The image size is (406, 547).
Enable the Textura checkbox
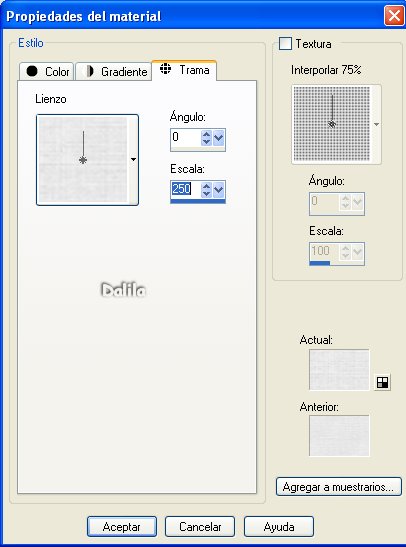tap(285, 44)
